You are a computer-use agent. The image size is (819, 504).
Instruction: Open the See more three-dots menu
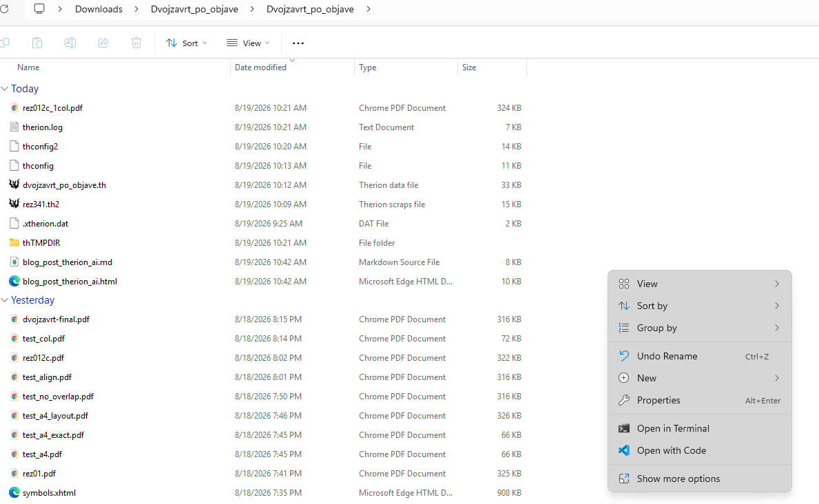298,43
